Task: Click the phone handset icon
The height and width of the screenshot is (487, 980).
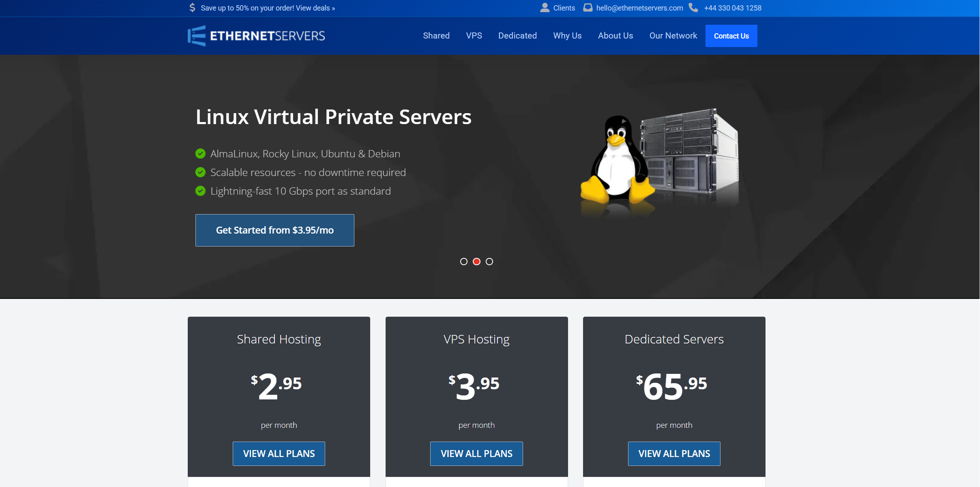Action: pyautogui.click(x=693, y=8)
